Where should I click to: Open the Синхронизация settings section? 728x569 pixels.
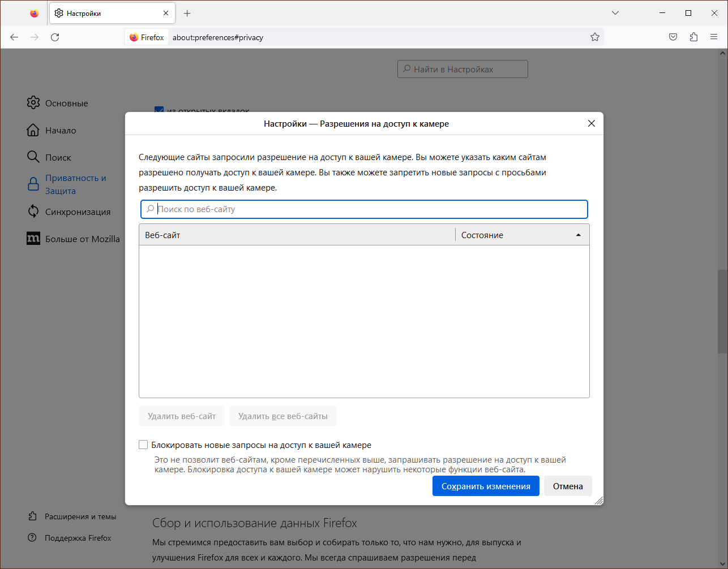coord(78,212)
